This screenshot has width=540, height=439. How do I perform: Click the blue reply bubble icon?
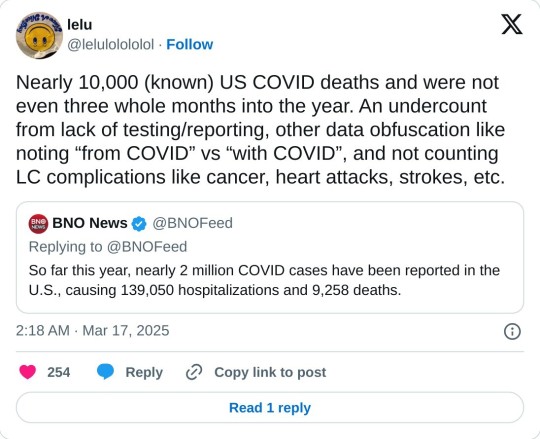click(x=105, y=372)
